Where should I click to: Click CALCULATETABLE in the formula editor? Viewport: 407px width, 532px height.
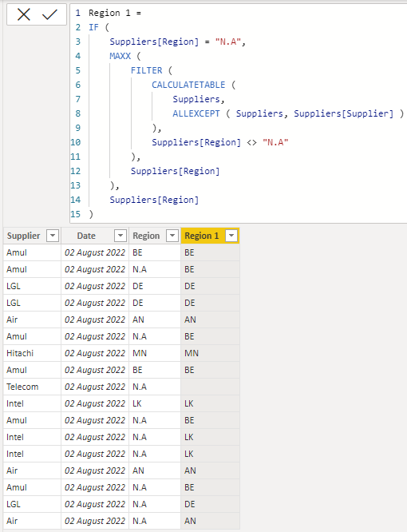coord(188,85)
